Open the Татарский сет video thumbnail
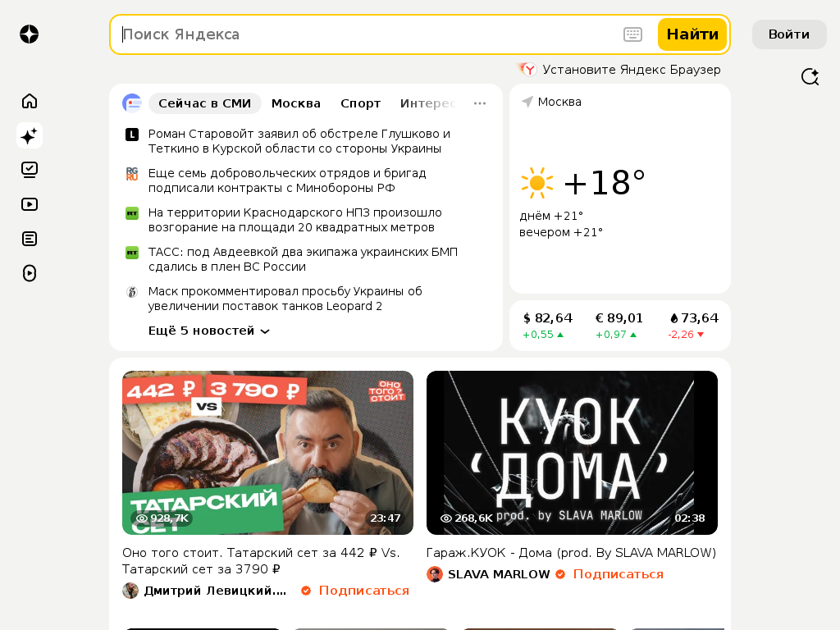This screenshot has height=630, width=840. click(268, 453)
